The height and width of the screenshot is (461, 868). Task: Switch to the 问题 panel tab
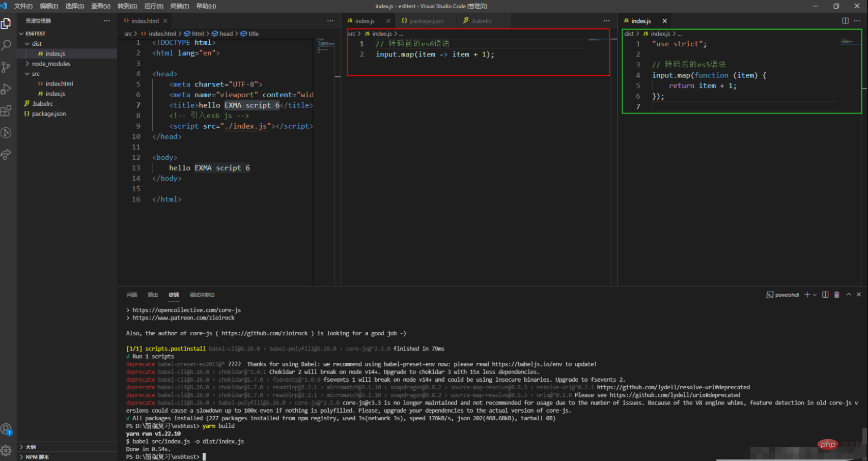pos(132,295)
